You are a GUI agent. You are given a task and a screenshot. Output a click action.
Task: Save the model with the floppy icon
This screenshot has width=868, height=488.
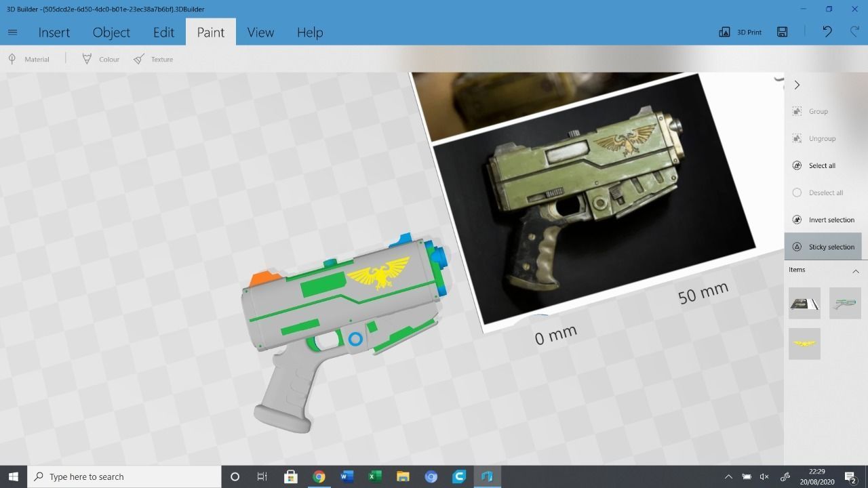782,32
